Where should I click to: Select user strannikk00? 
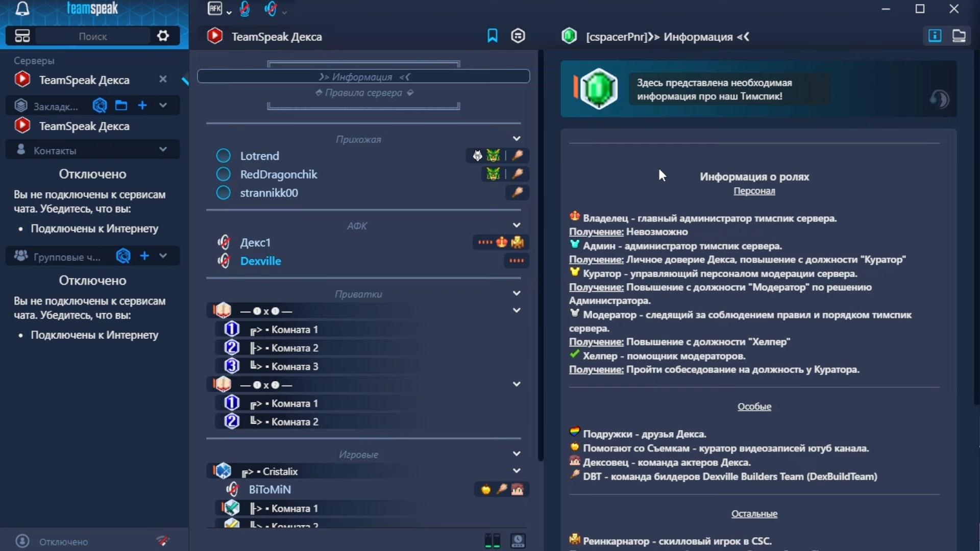269,193
